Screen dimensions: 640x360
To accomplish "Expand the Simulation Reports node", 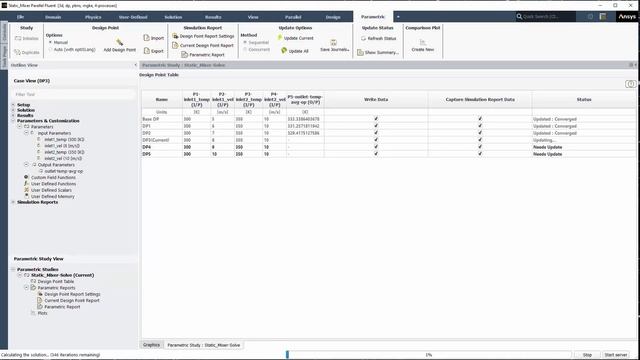I will tap(13, 202).
